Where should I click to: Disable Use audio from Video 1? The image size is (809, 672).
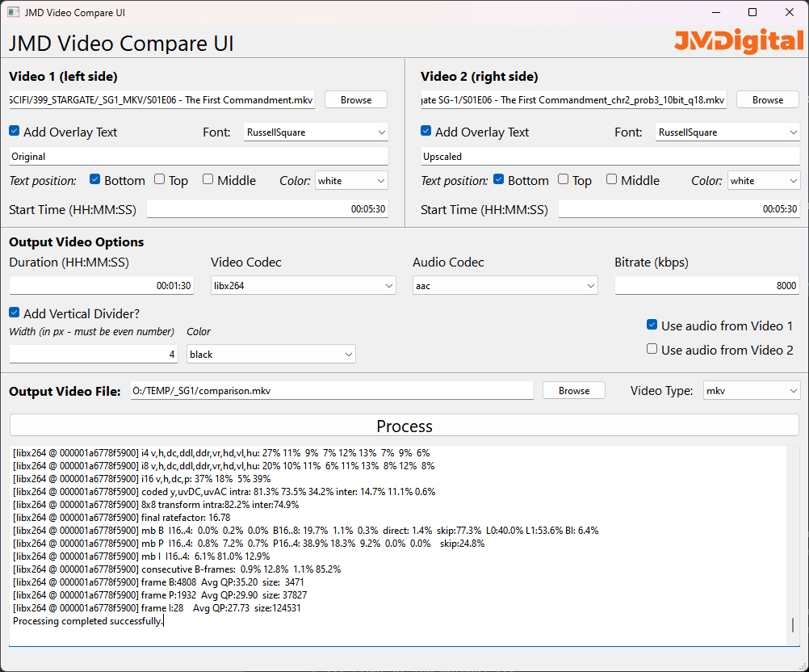click(x=652, y=325)
